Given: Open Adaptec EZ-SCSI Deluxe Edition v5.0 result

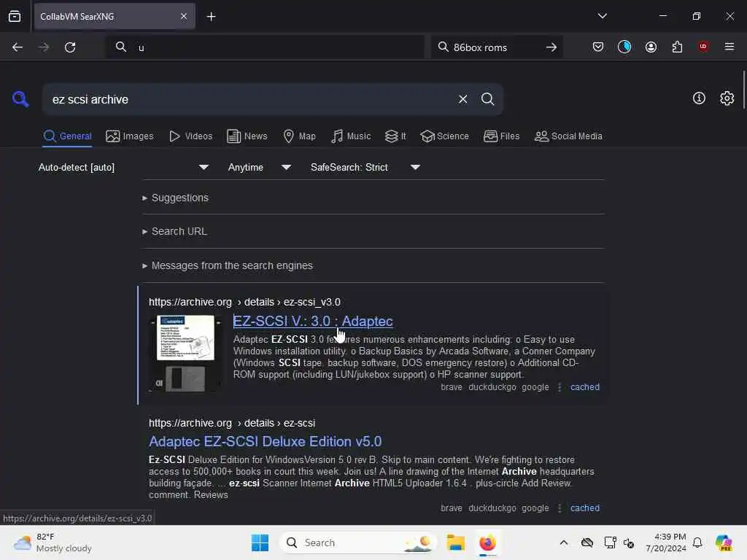Looking at the screenshot, I should tap(265, 441).
